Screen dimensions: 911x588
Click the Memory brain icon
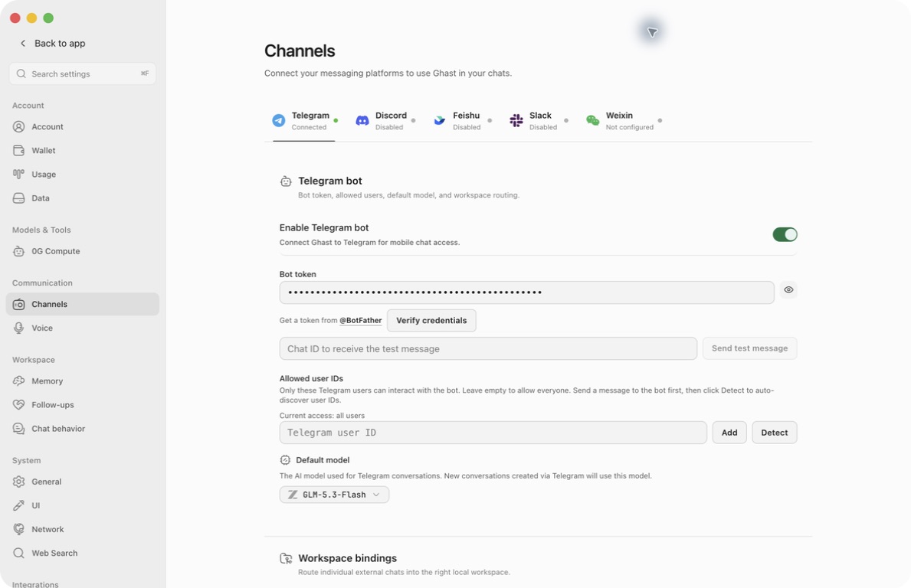18,381
